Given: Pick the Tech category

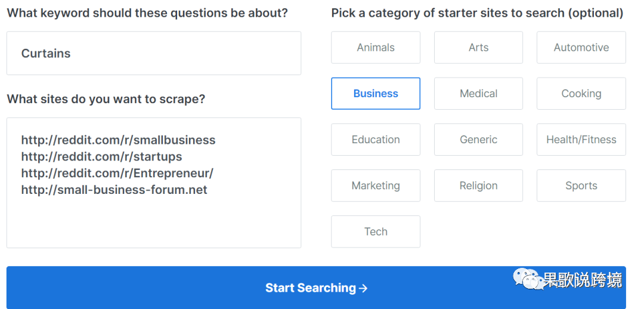Looking at the screenshot, I should [x=376, y=231].
